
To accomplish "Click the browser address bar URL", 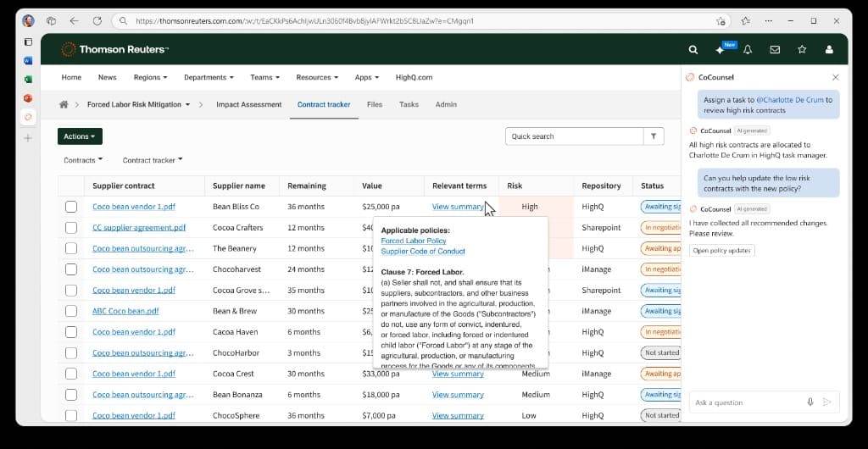I will point(304,21).
